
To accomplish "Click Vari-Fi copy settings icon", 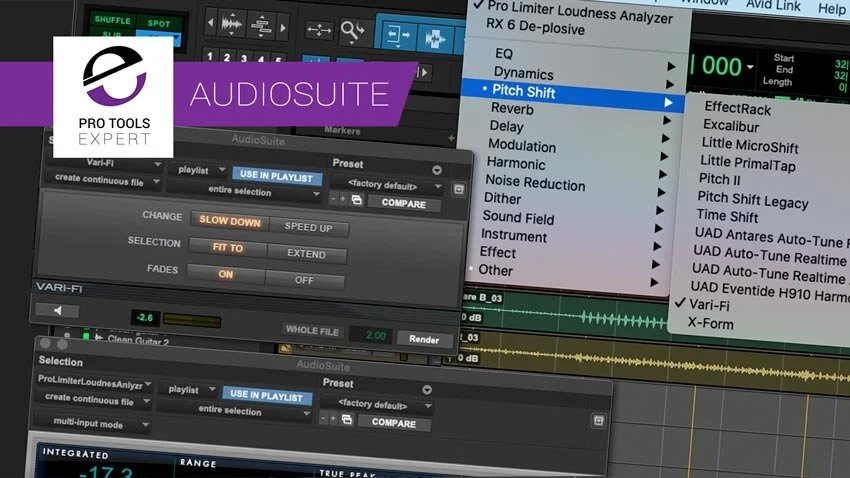I will (x=357, y=200).
